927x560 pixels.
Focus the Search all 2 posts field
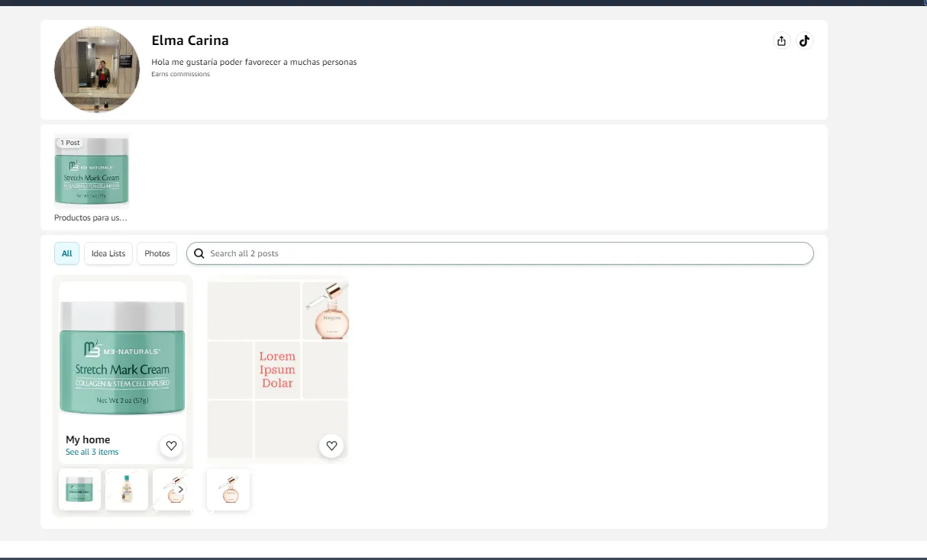click(x=500, y=253)
